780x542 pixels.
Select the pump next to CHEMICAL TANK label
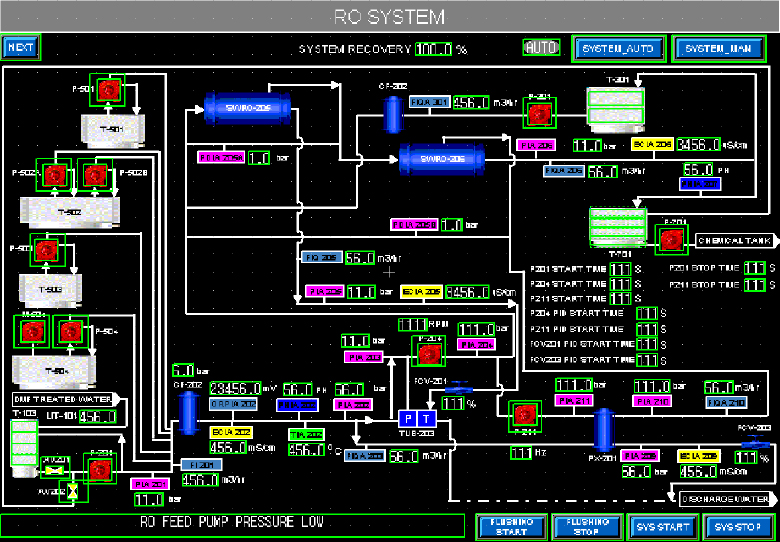pos(672,241)
